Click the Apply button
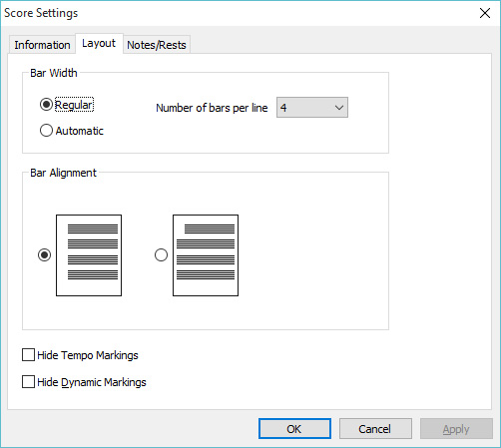The height and width of the screenshot is (448, 501). (x=456, y=429)
